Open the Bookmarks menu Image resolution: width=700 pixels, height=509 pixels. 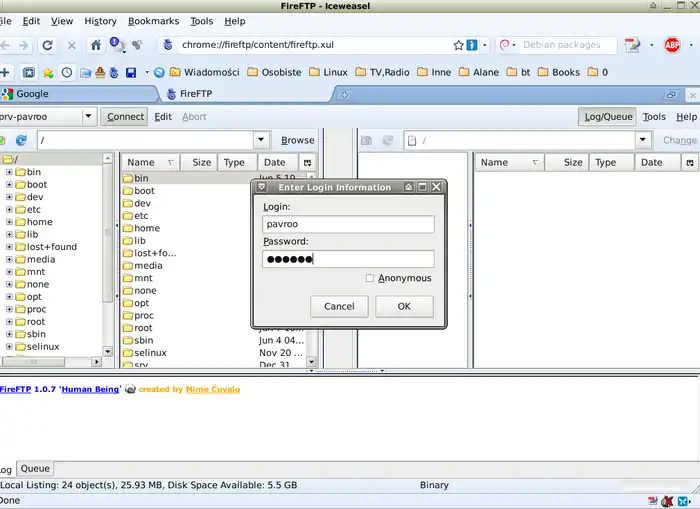point(153,21)
